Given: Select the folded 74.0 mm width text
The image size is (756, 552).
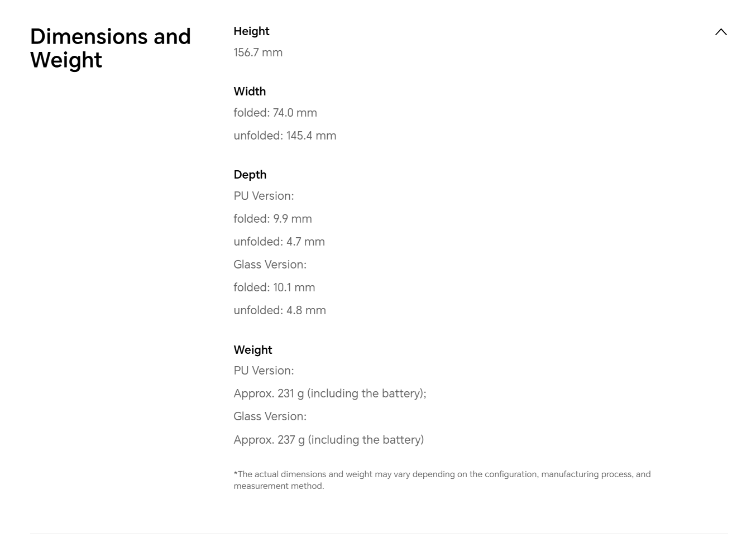Looking at the screenshot, I should click(x=275, y=113).
